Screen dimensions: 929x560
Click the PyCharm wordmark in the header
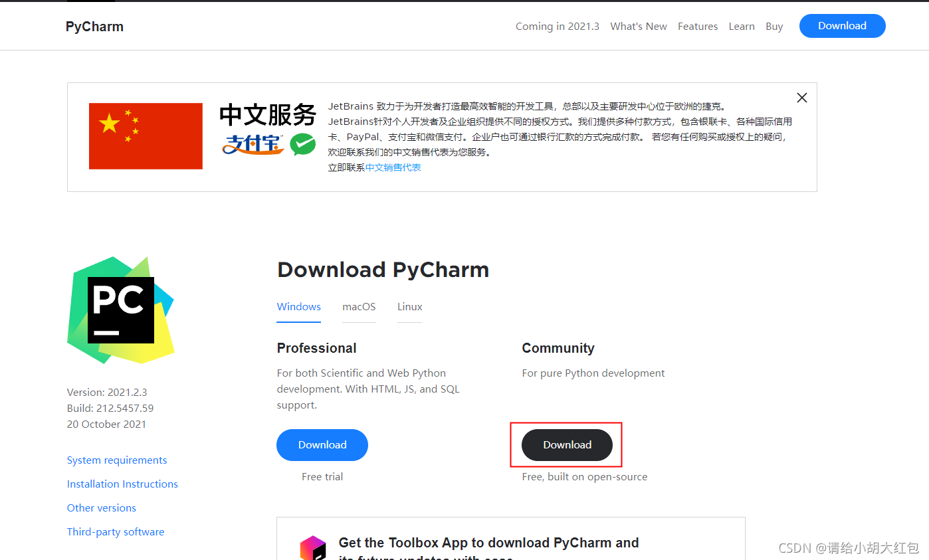click(x=94, y=26)
